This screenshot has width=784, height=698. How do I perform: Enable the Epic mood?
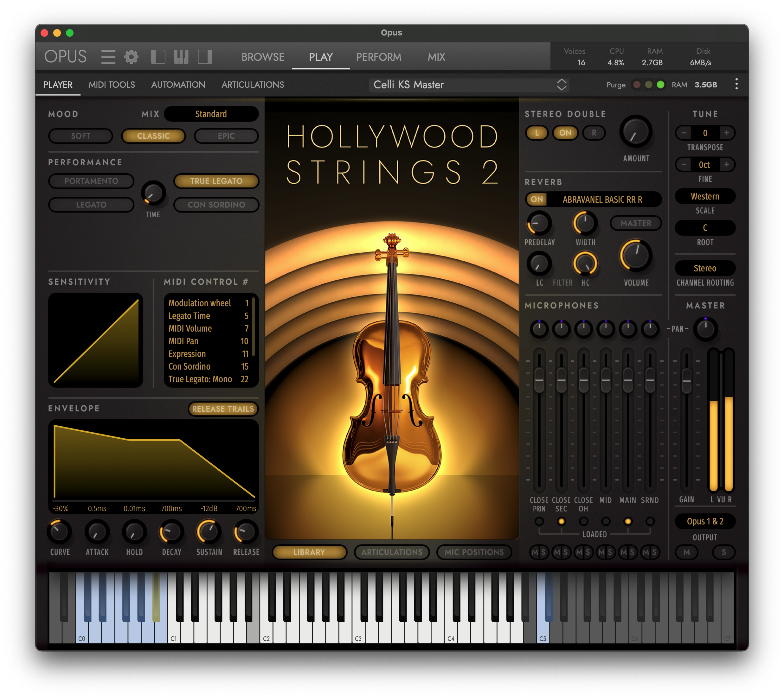(226, 136)
